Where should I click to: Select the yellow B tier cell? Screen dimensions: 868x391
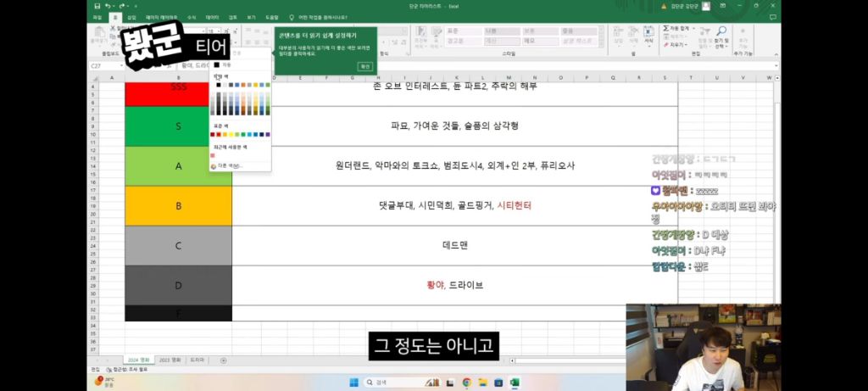pyautogui.click(x=178, y=205)
